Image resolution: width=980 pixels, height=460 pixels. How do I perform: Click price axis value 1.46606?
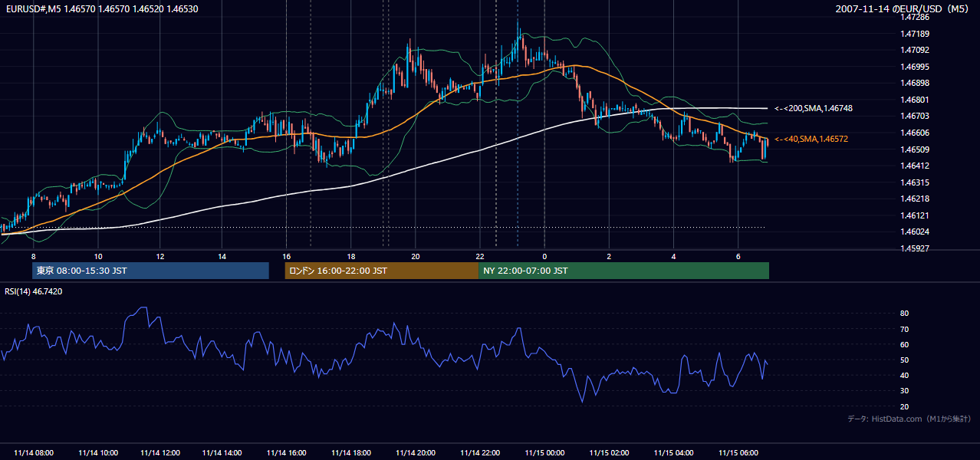[x=914, y=133]
